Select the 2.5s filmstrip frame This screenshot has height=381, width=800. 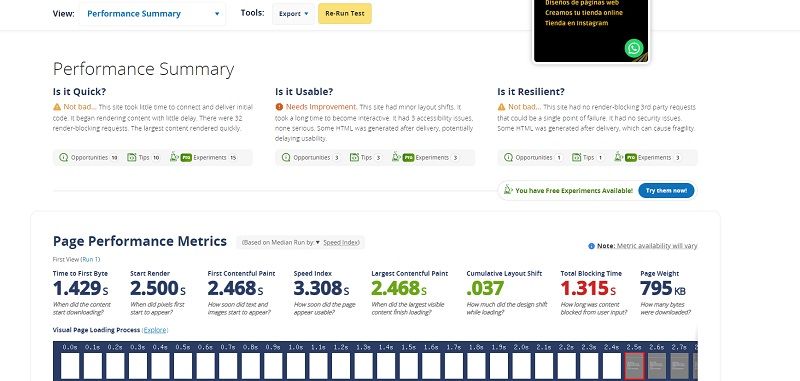click(635, 366)
